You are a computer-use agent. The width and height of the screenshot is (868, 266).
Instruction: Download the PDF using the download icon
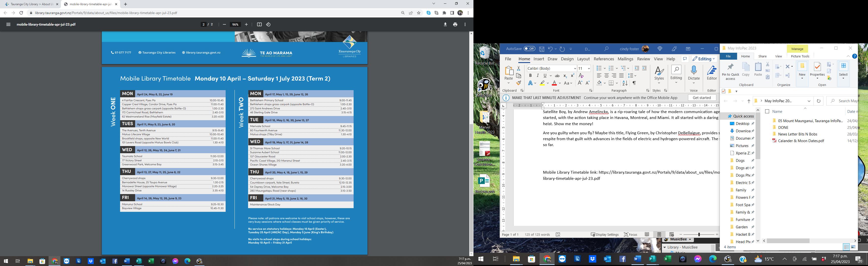tap(445, 25)
